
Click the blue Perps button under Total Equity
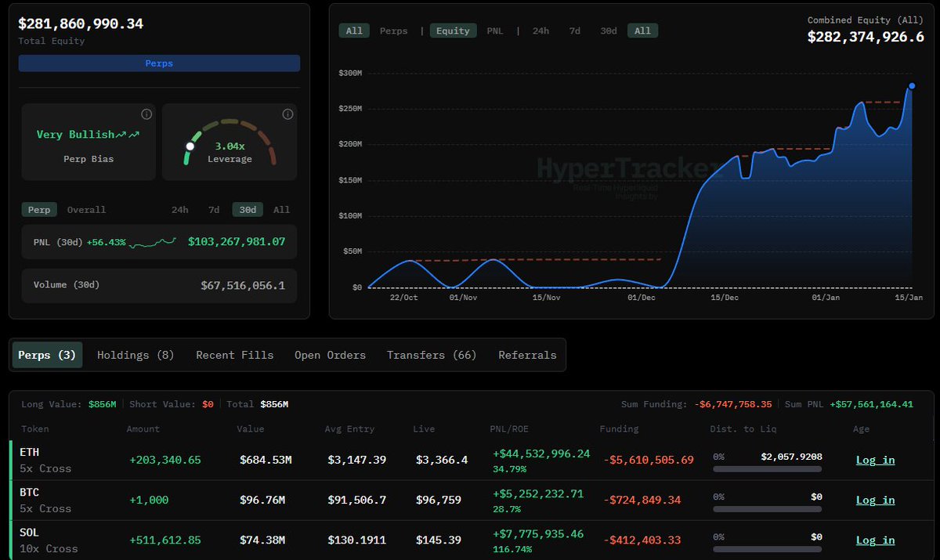159,63
